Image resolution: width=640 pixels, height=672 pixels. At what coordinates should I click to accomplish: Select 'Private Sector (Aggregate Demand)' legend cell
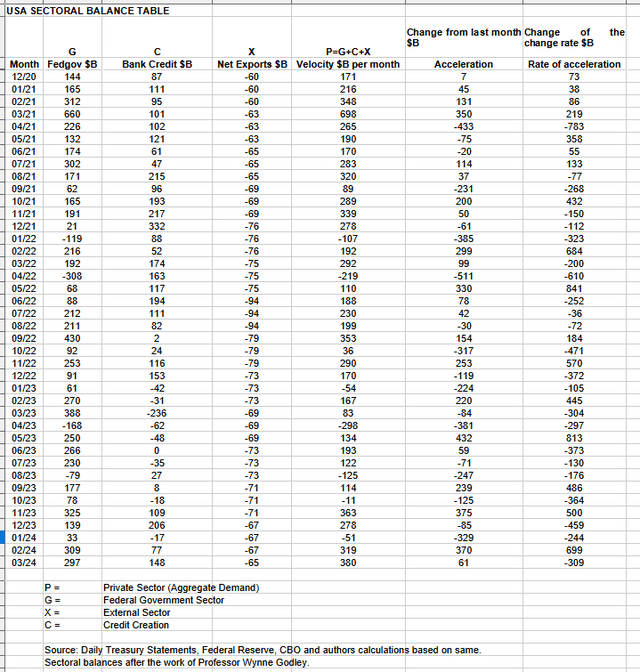pyautogui.click(x=181, y=588)
